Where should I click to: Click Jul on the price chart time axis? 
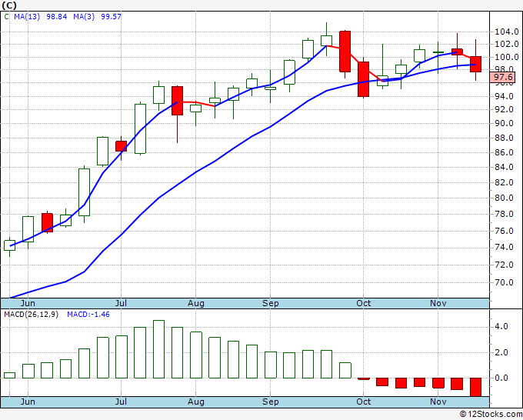tap(121, 303)
